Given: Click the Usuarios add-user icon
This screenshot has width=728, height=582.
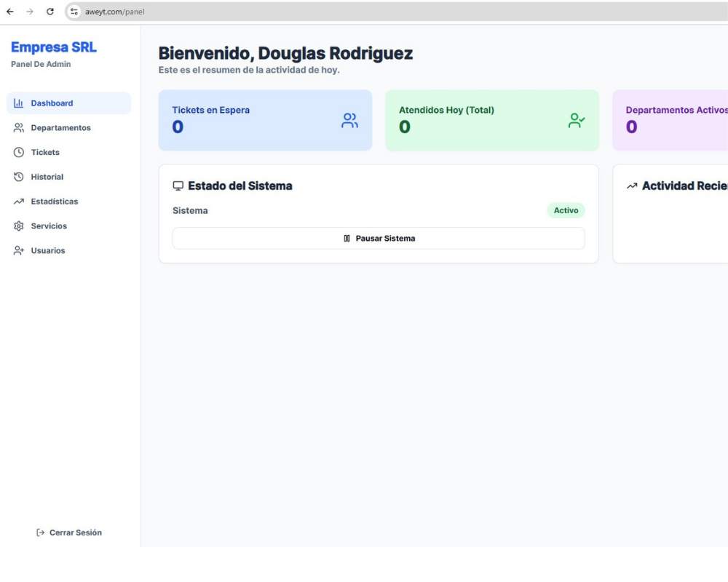Looking at the screenshot, I should tap(19, 251).
